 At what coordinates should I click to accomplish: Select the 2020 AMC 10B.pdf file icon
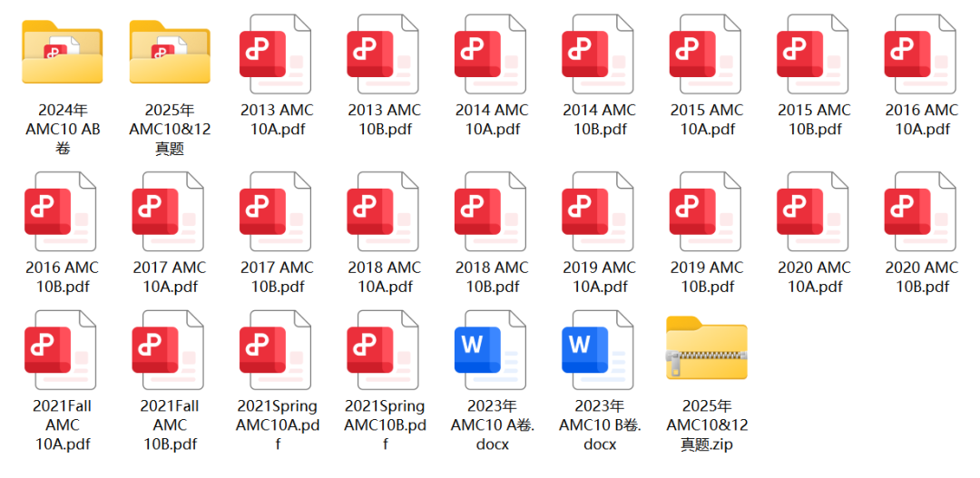pyautogui.click(x=920, y=212)
